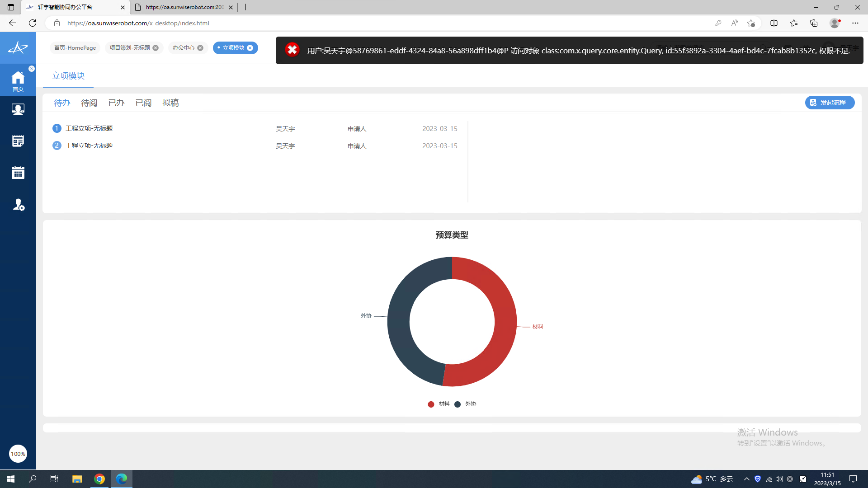Switch to the 拟稿 tab
The image size is (868, 488).
170,103
